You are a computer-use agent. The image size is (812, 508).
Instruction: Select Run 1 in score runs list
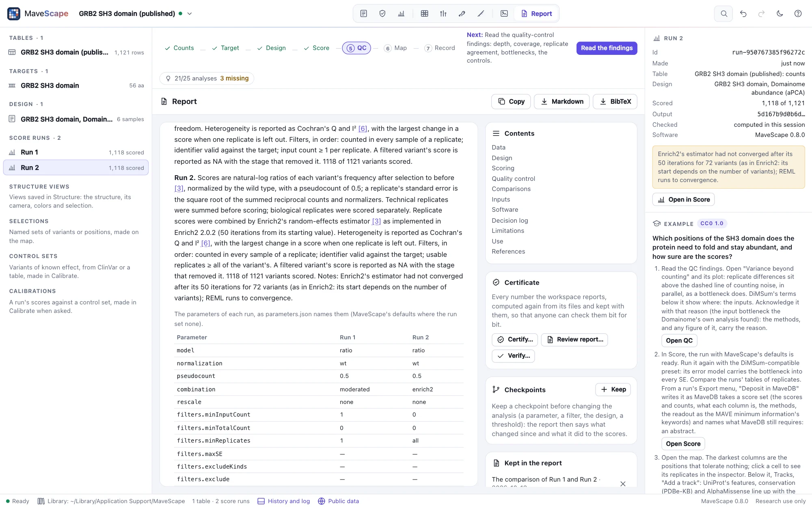point(76,152)
